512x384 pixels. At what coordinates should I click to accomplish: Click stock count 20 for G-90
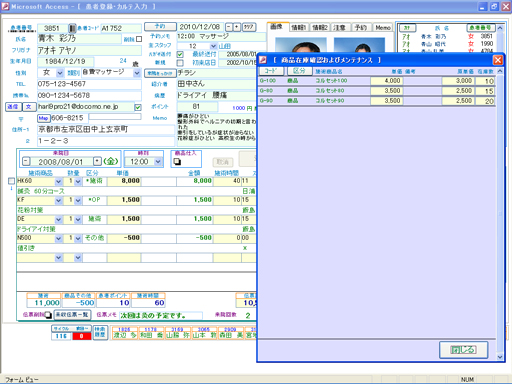(485, 101)
